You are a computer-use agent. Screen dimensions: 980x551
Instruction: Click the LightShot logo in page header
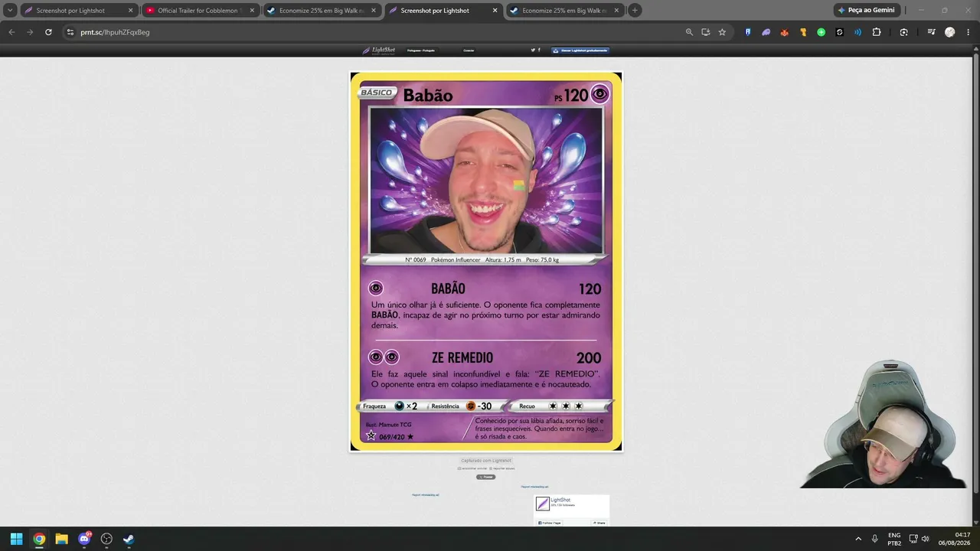coord(379,51)
